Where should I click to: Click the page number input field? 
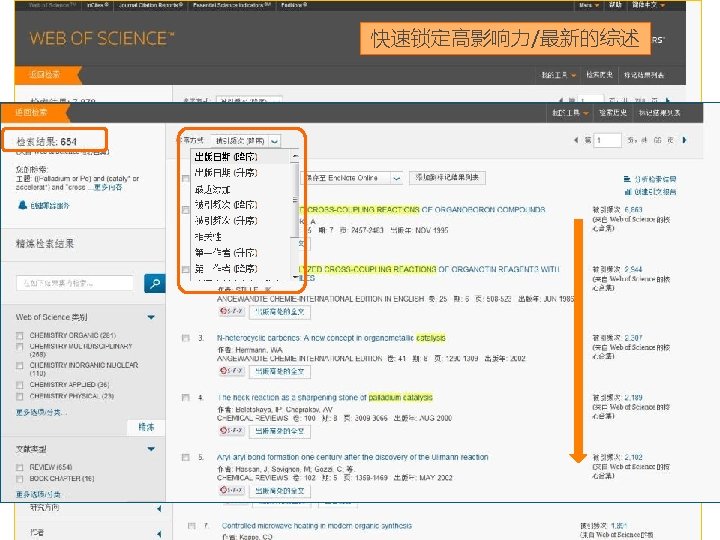pos(607,140)
